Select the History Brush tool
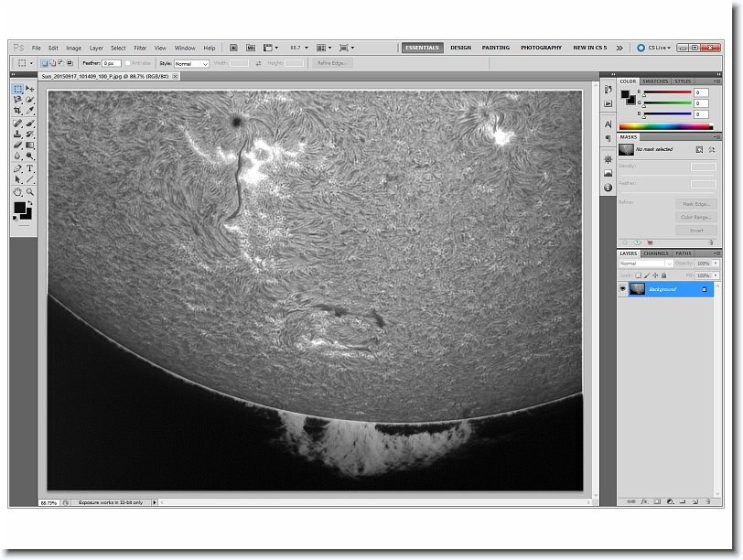The width and height of the screenshot is (743, 560). 30,135
